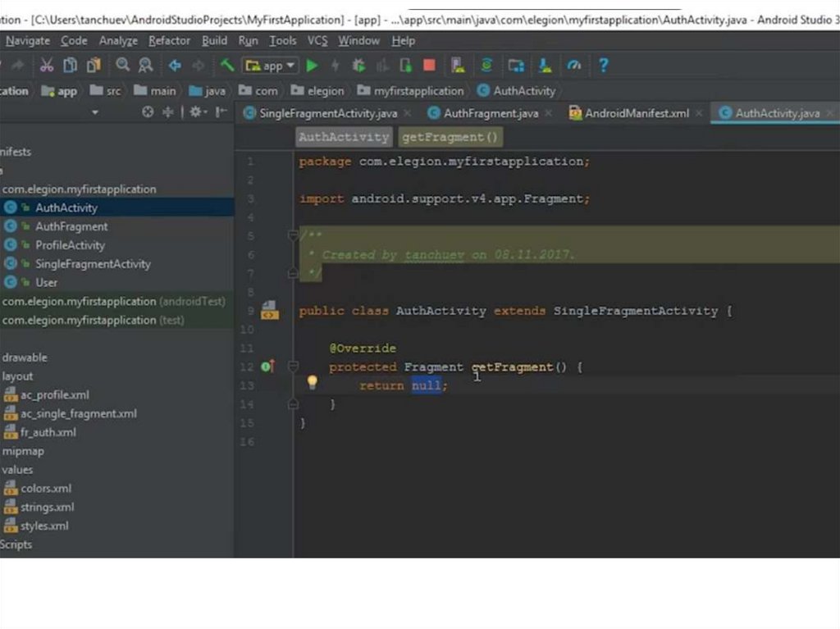Open the Refactor menu
This screenshot has height=629, width=840.
(x=168, y=40)
